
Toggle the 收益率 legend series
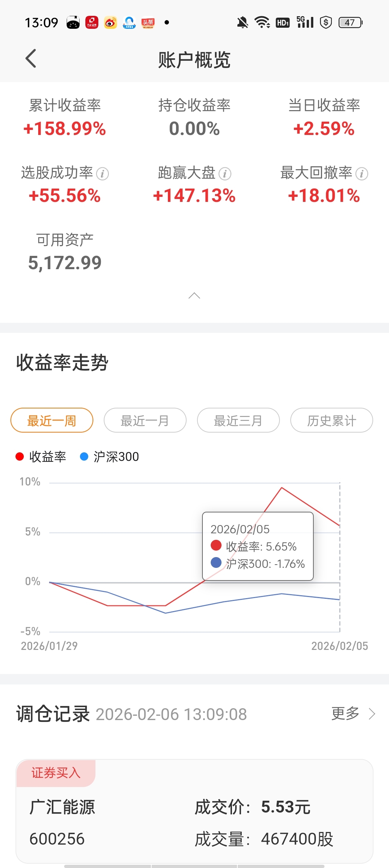click(41, 457)
